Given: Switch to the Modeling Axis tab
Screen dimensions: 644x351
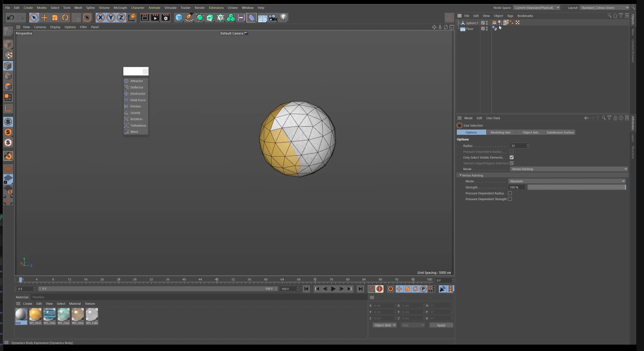Looking at the screenshot, I should point(501,132).
